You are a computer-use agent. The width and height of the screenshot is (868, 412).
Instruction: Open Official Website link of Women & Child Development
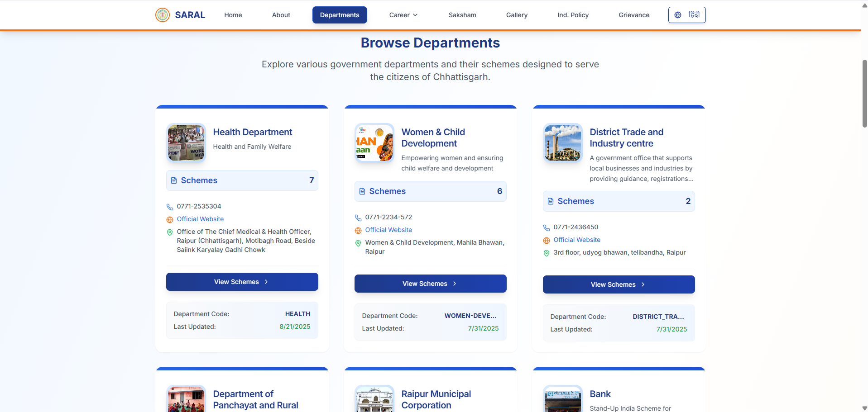pos(388,230)
